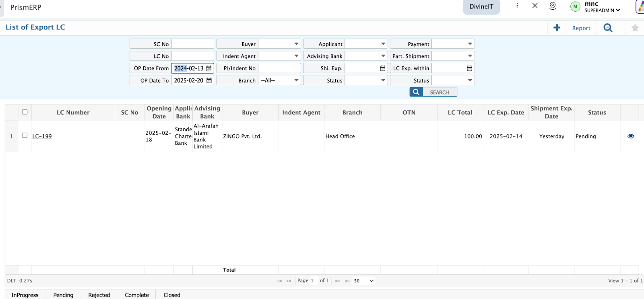Sort by LC Exp. Date column header
Screen dimensions: 644x299
click(x=506, y=112)
